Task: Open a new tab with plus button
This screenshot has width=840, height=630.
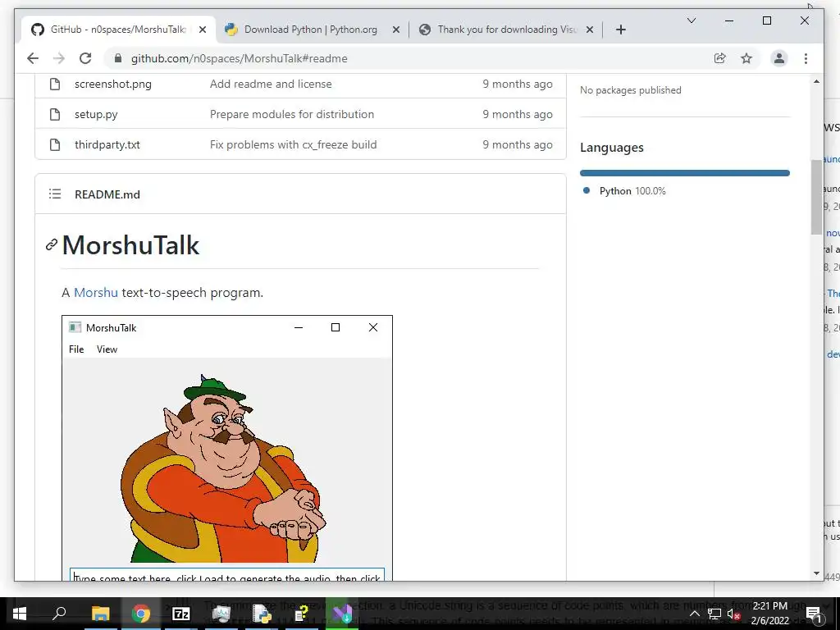Action: point(621,30)
